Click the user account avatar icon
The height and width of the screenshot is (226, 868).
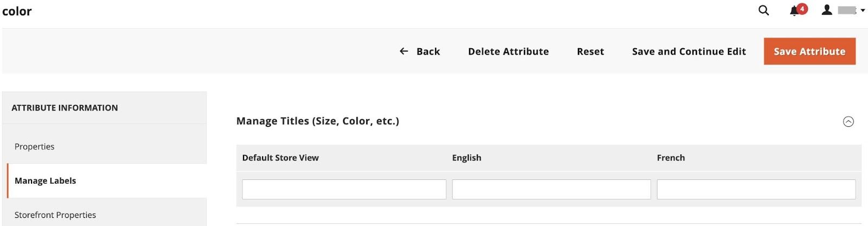827,10
